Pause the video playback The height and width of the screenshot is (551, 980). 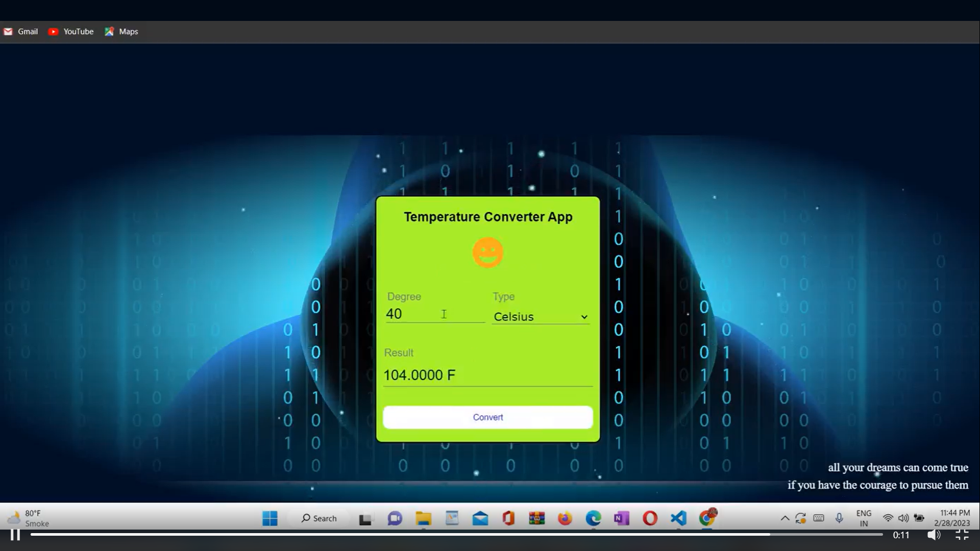[15, 535]
